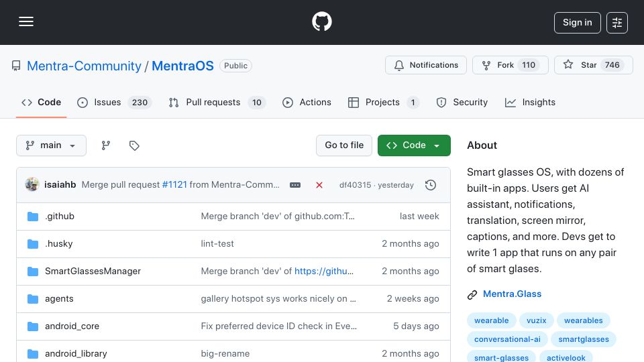Screen dimensions: 644x362
Task: Open the https://githu... link in SmartGlassesManager row
Action: click(323, 271)
